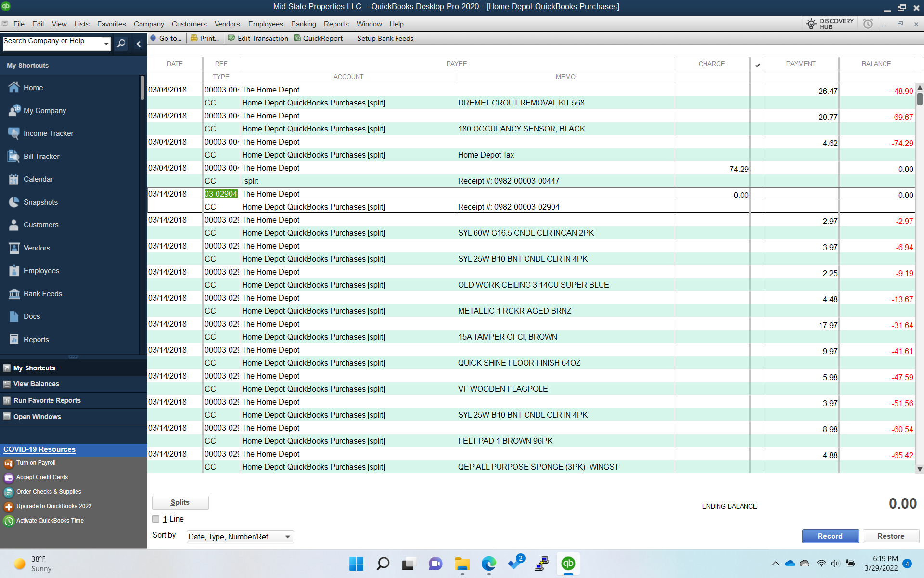This screenshot has width=924, height=578.
Task: Open Calendar from My Shortcuts
Action: click(x=38, y=179)
